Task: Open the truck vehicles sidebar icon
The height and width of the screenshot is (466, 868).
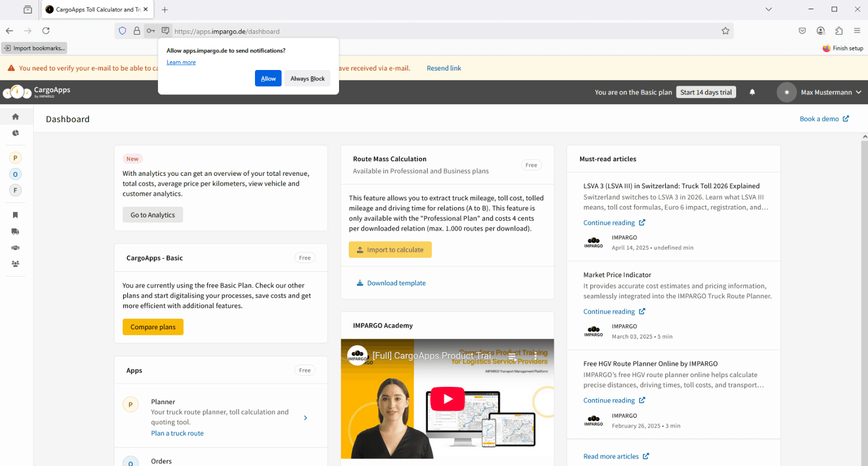Action: pyautogui.click(x=15, y=232)
